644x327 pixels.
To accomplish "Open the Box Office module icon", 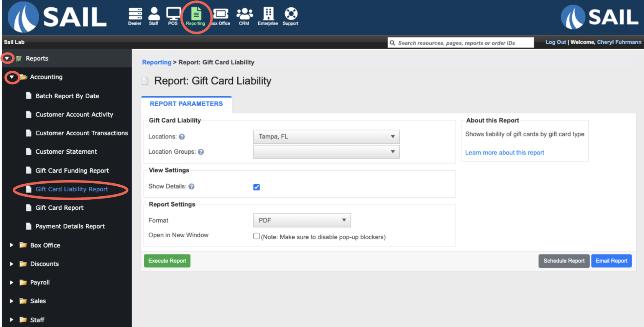I will click(221, 16).
